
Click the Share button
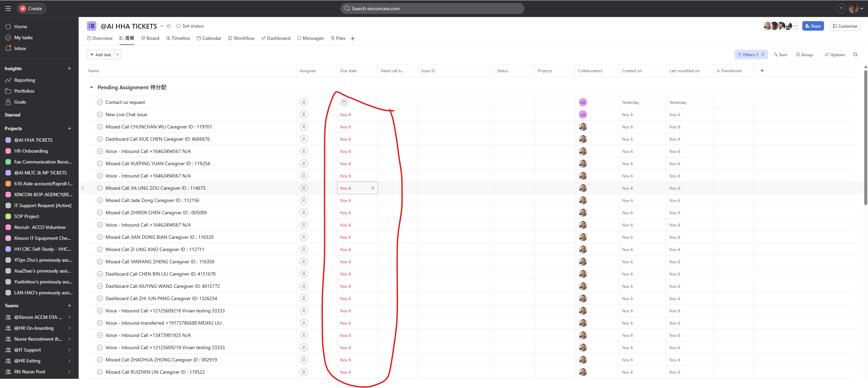[x=813, y=26]
